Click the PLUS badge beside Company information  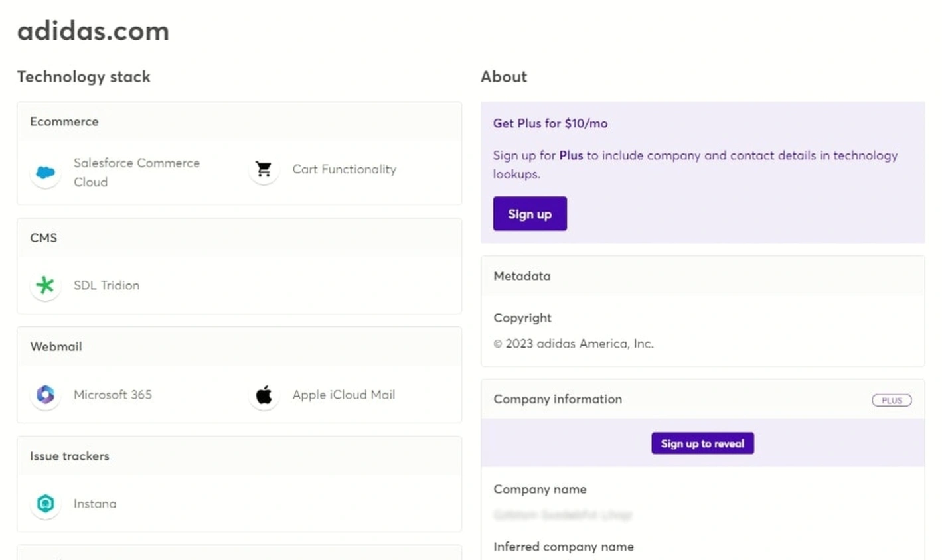892,400
